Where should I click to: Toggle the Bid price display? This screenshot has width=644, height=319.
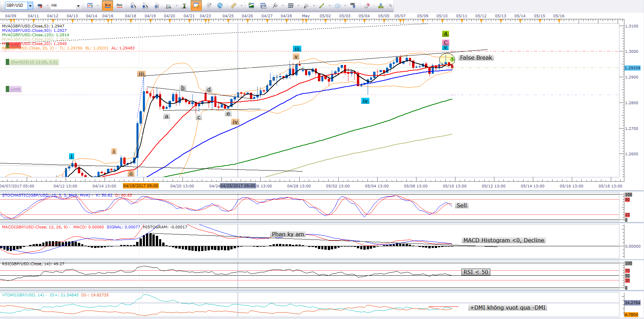108,5
